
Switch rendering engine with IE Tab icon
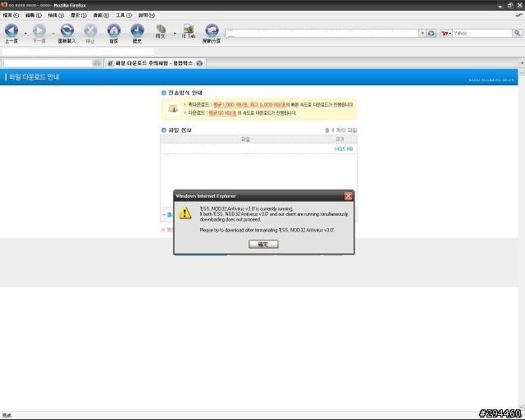[189, 29]
